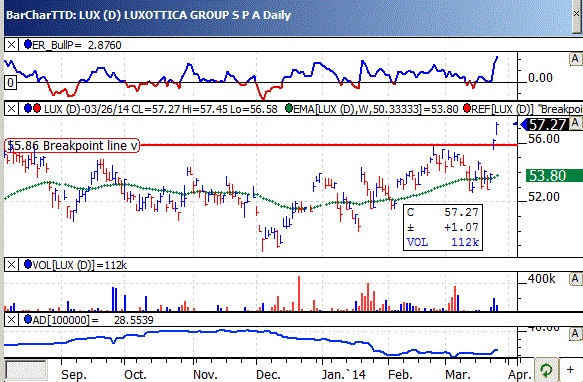Select the $5.86 Breakpoint line label
The image size is (583, 382).
click(72, 145)
